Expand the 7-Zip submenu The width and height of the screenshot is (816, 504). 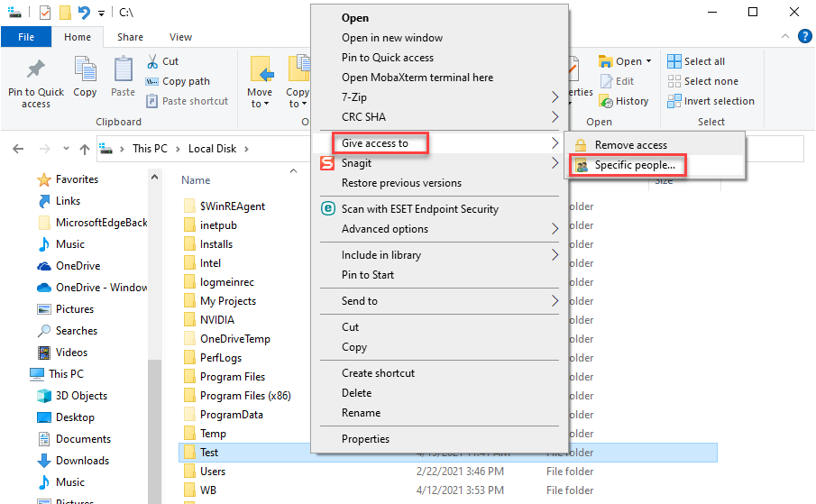tap(439, 97)
